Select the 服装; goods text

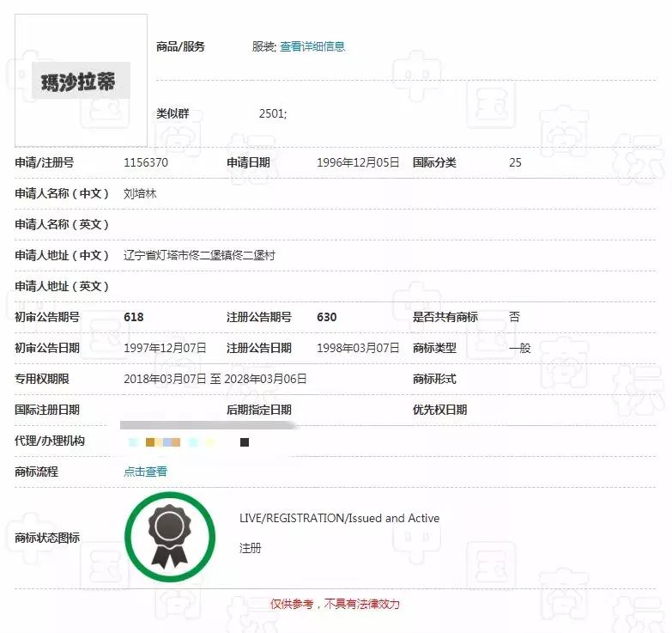tap(264, 46)
